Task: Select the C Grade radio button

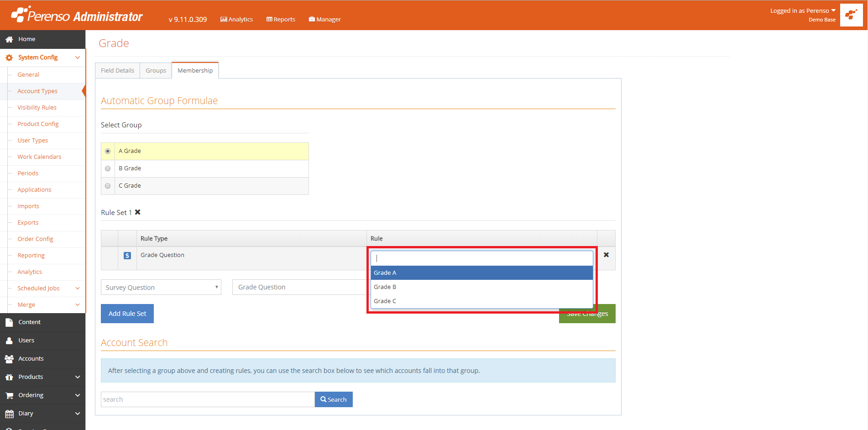Action: click(x=108, y=186)
